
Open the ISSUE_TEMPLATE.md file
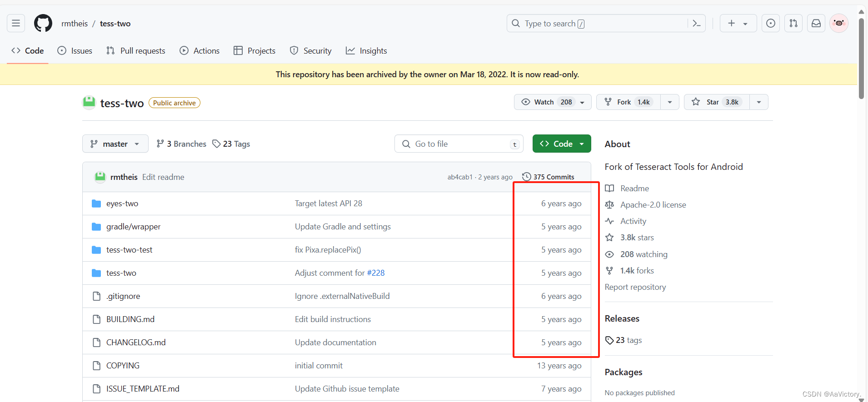pos(143,389)
